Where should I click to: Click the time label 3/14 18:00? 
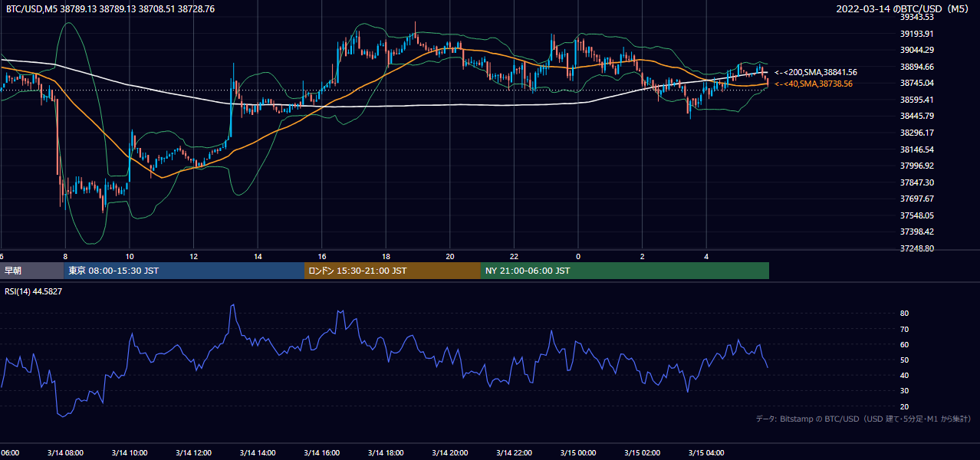[x=386, y=453]
